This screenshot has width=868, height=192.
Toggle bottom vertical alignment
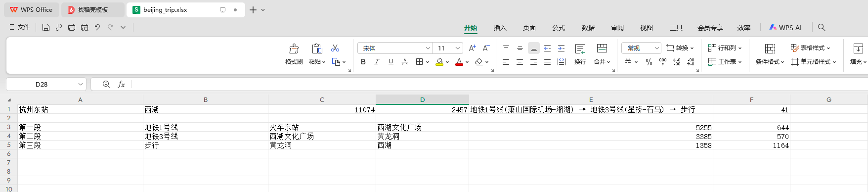coord(533,48)
